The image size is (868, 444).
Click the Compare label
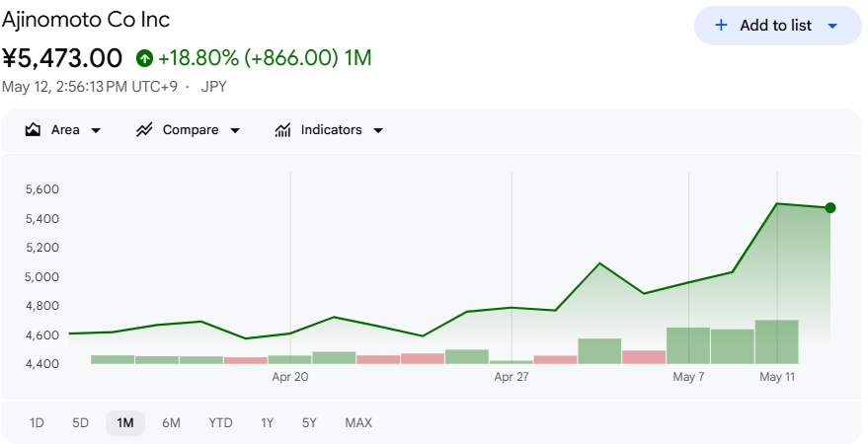click(x=191, y=130)
